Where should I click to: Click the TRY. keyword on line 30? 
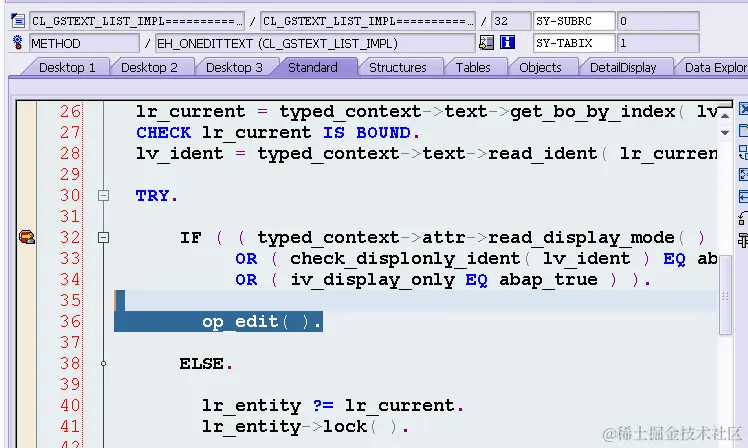(x=156, y=196)
